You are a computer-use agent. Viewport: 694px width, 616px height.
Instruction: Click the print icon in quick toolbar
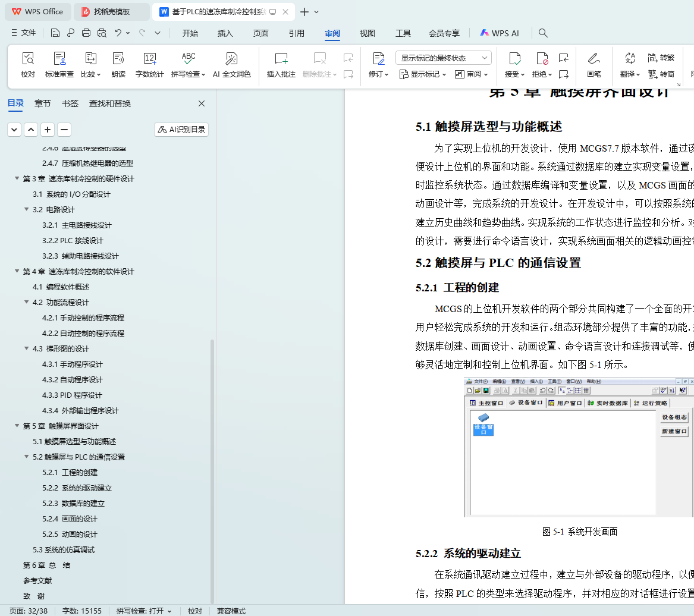(86, 33)
